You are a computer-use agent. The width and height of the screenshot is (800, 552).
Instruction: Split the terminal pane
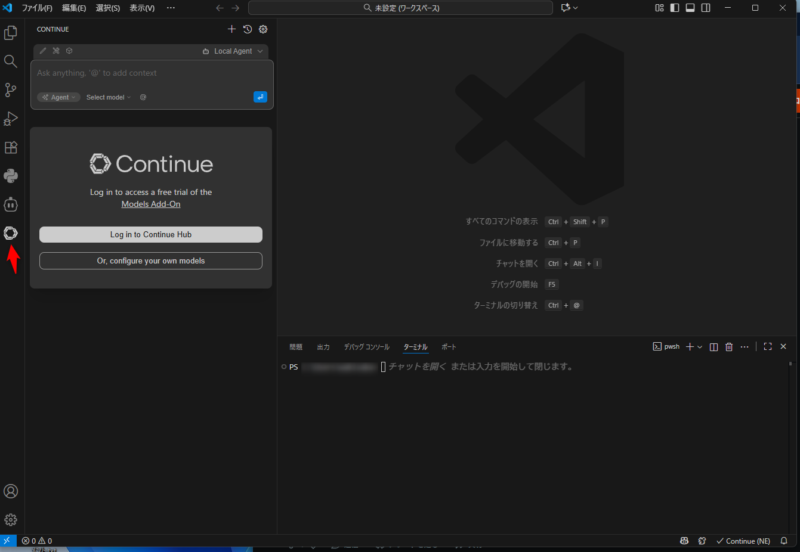pyautogui.click(x=713, y=347)
